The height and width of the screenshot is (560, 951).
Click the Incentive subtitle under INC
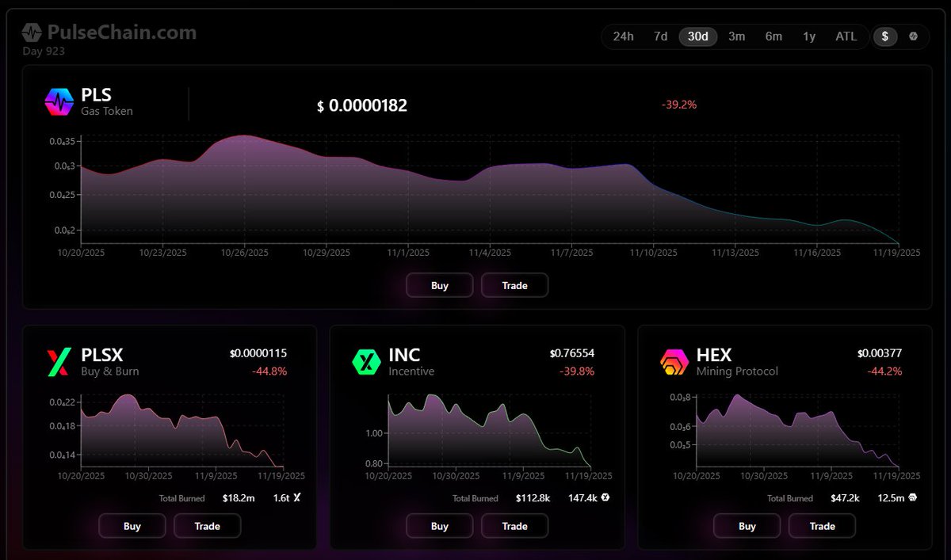tap(411, 371)
